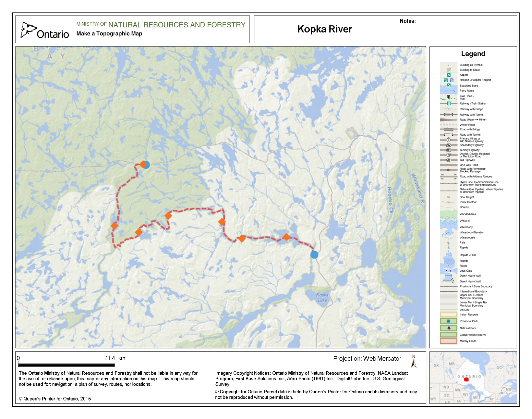Screen dimensions: 532x419
Task: Click the Kopka River map title
Action: [324, 29]
